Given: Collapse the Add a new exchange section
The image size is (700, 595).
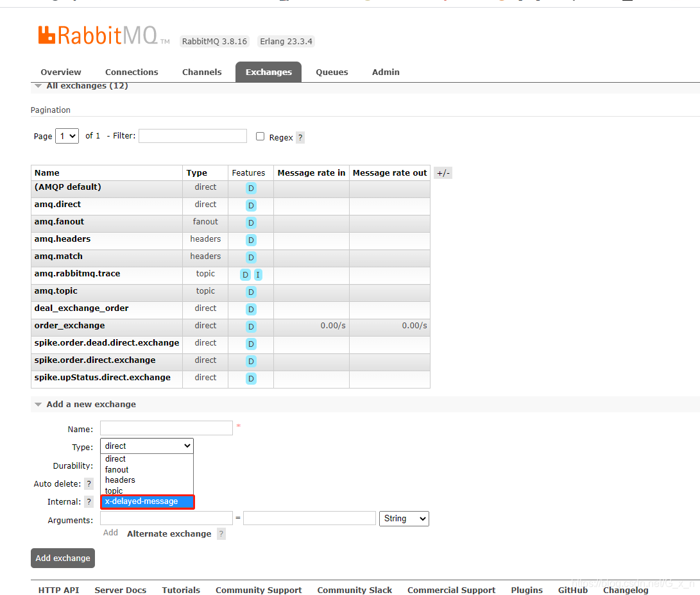Looking at the screenshot, I should coord(86,404).
